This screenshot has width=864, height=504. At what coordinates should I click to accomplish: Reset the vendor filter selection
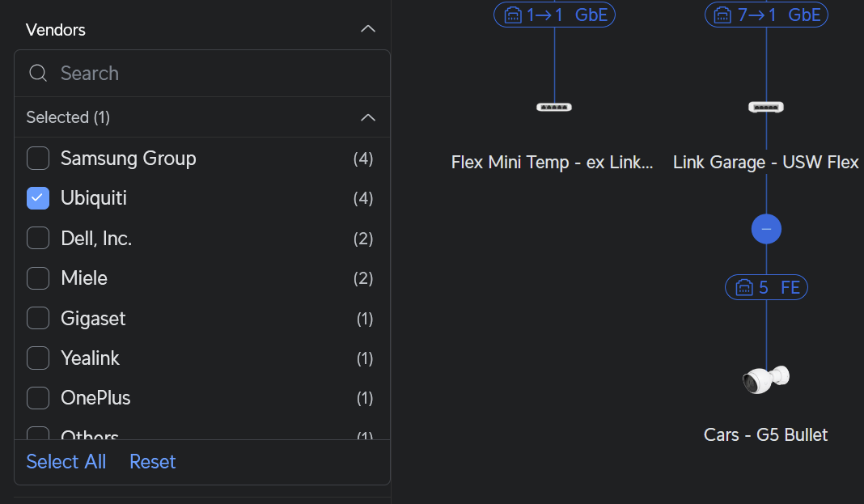click(x=153, y=462)
